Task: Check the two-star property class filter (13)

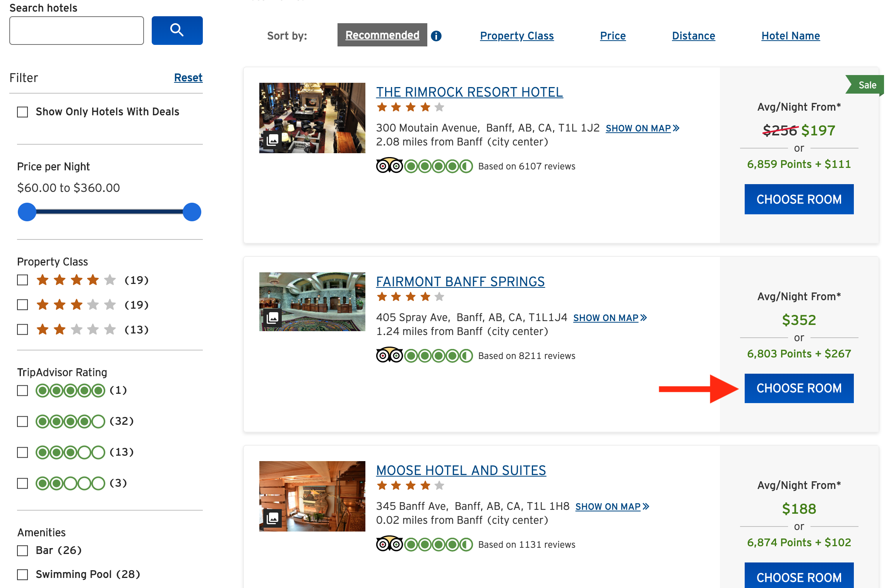Action: coord(22,330)
